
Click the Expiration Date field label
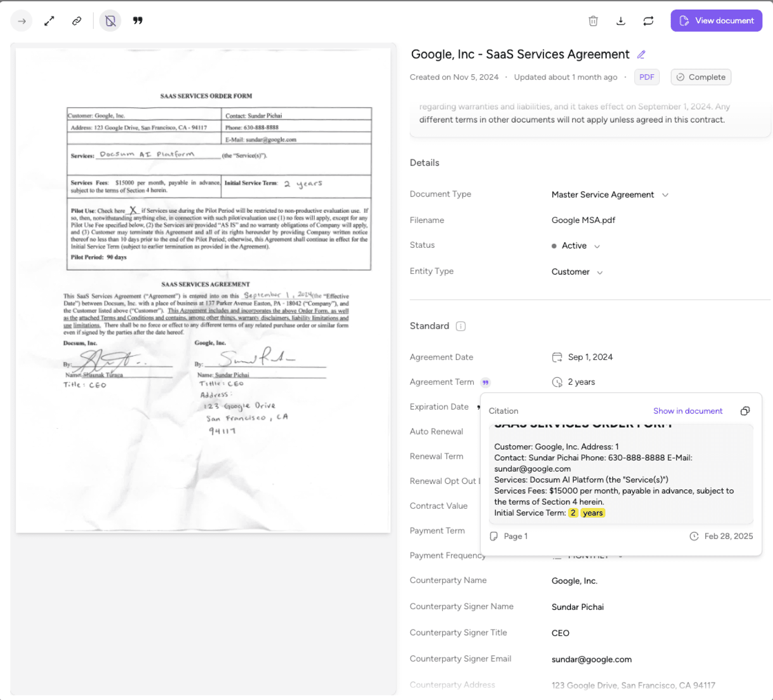[439, 407]
